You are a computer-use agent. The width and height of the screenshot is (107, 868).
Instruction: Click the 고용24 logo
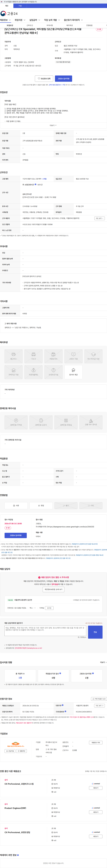(9, 13)
